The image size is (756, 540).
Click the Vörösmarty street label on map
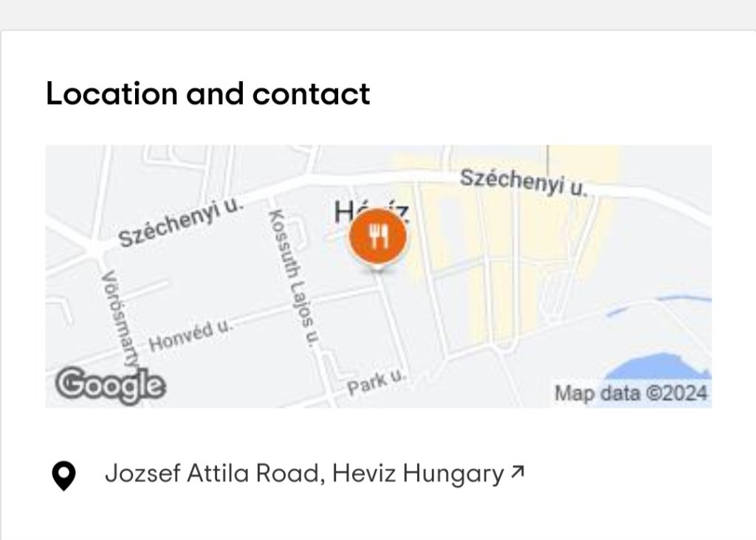pyautogui.click(x=118, y=319)
